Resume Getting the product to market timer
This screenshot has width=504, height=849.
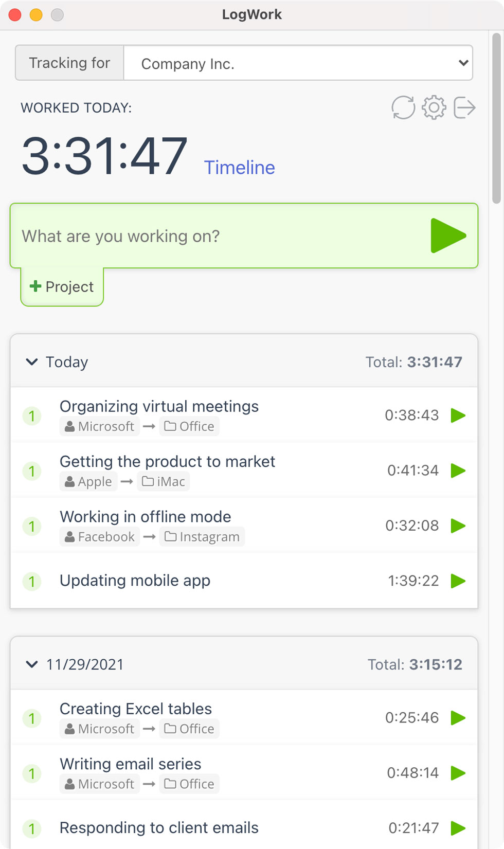pos(458,471)
